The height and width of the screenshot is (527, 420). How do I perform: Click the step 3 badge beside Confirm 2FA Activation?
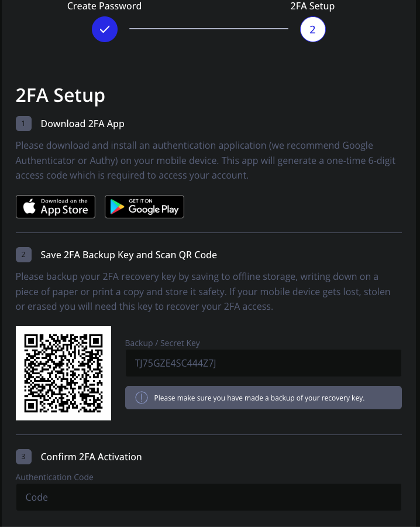click(23, 457)
